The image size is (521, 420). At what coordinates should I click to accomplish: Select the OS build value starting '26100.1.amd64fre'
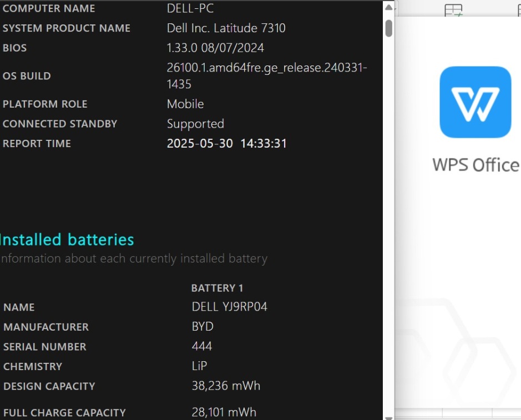pos(267,76)
